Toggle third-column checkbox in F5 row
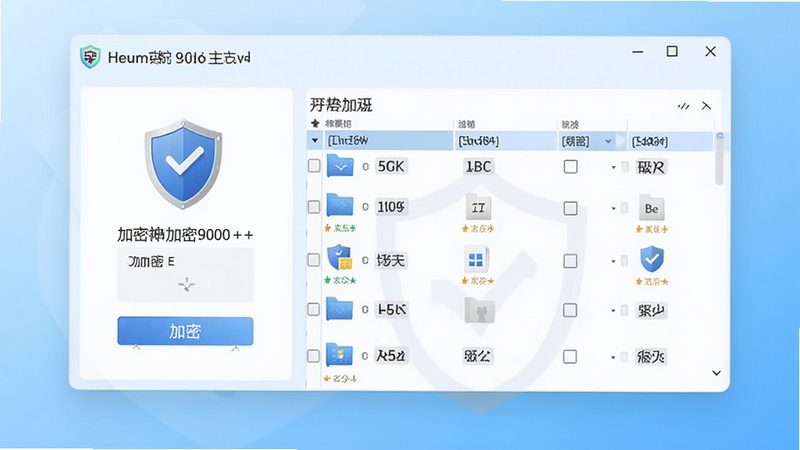Viewport: 800px width, 450px height. (570, 310)
